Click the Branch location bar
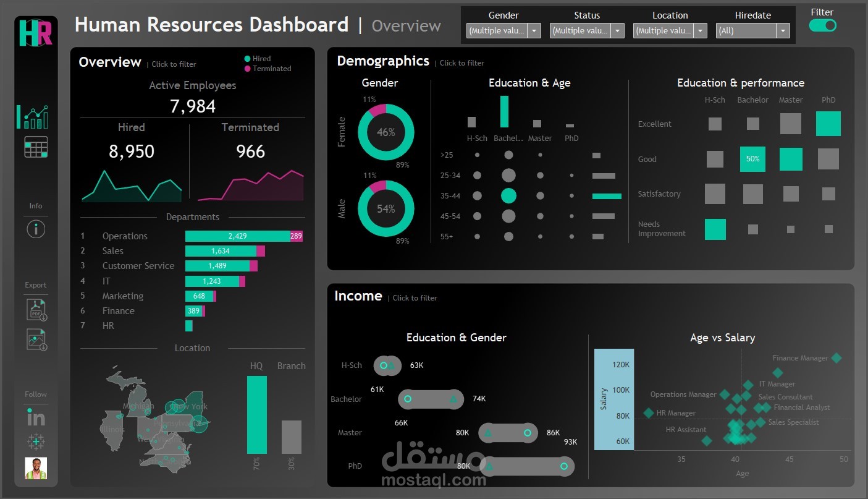Viewport: 868px width, 499px height. pos(292,437)
